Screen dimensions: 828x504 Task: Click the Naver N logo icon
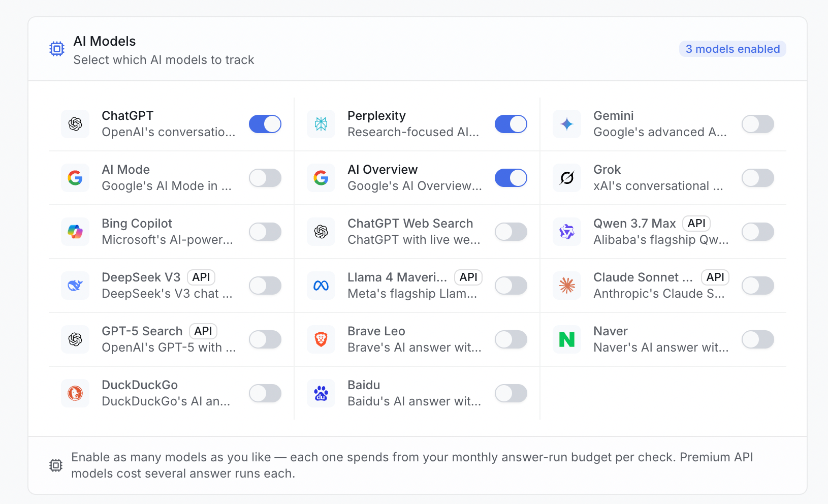pyautogui.click(x=567, y=339)
